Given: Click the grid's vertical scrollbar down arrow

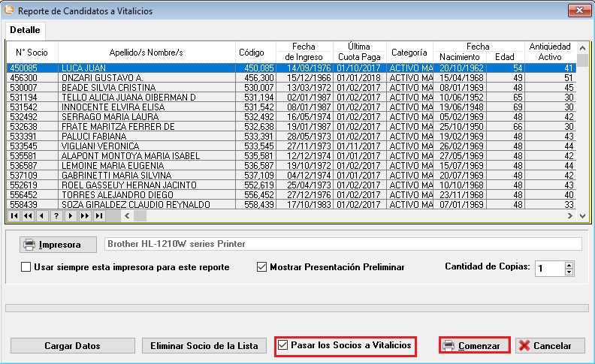Looking at the screenshot, I should coord(582,215).
